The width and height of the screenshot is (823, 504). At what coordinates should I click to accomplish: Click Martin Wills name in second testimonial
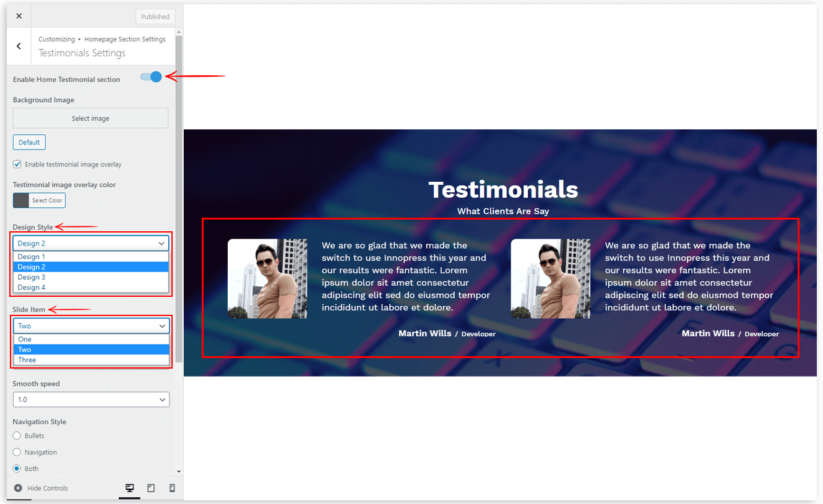pos(709,333)
